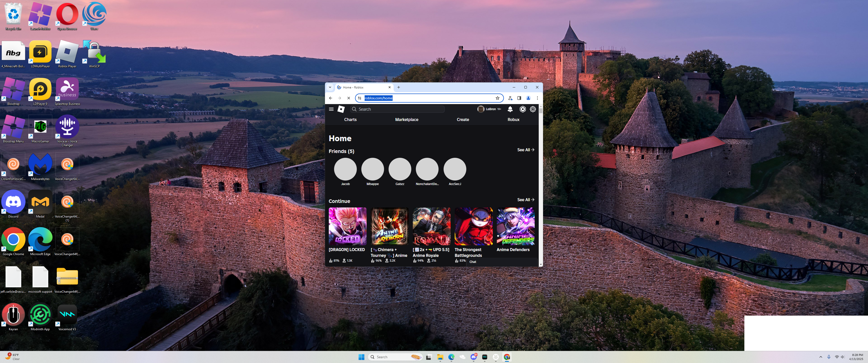Click See All next to Friends
Viewport: 868px width, 363px height.
(x=525, y=150)
